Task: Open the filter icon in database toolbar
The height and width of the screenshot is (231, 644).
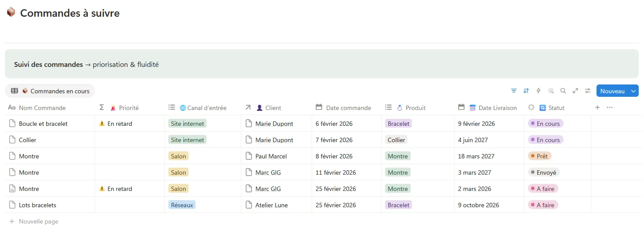Action: point(514,91)
